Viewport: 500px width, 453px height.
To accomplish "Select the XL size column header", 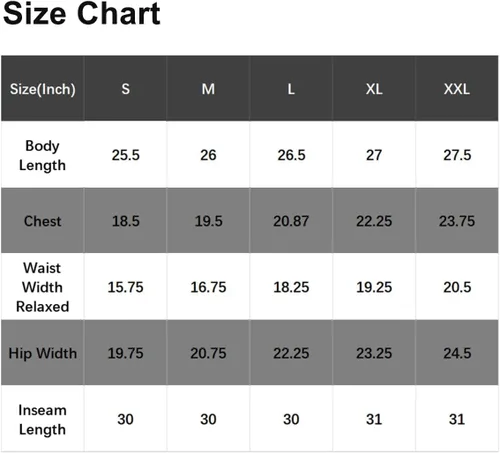I will pos(374,88).
